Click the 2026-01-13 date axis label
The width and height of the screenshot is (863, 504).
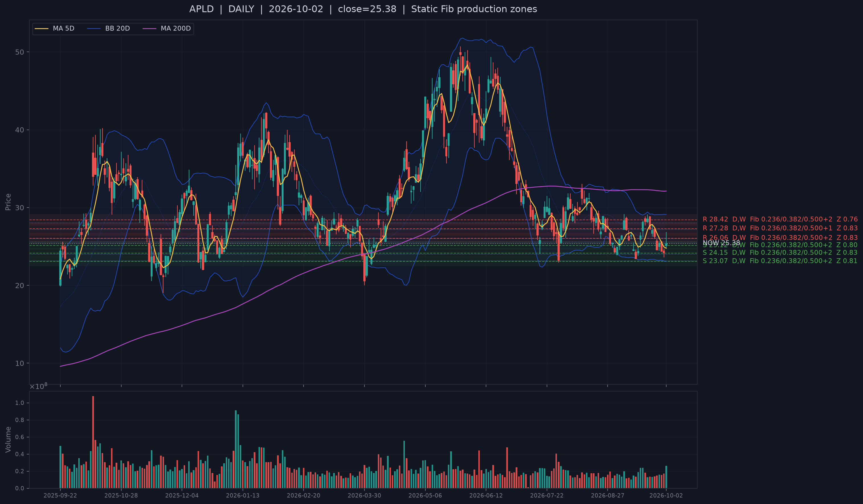[243, 496]
